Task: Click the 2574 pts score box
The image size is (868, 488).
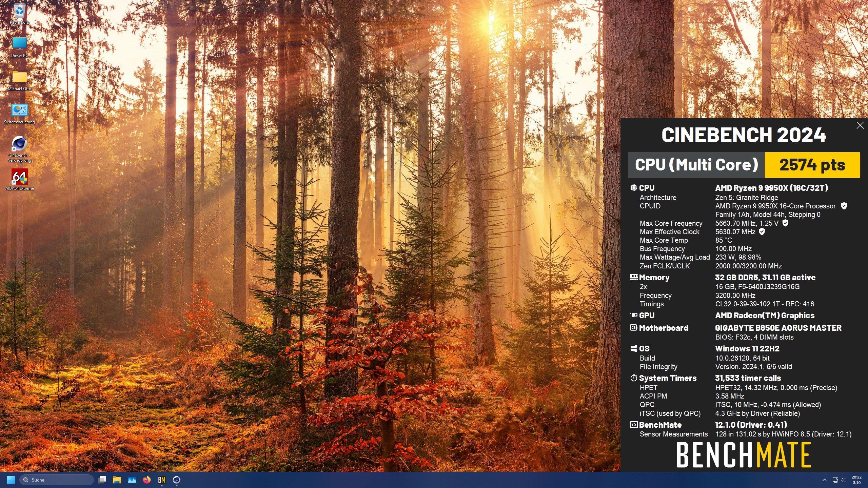Action: (812, 165)
